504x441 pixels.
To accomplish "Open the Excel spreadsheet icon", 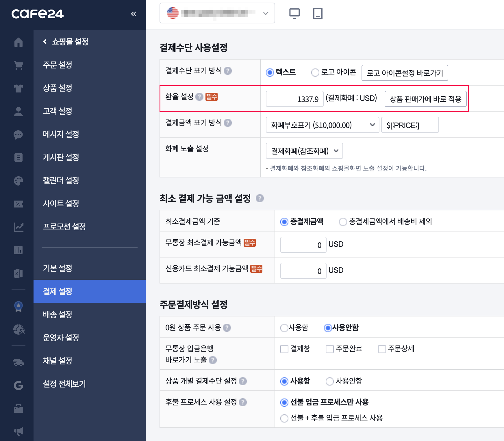I will point(18,273).
